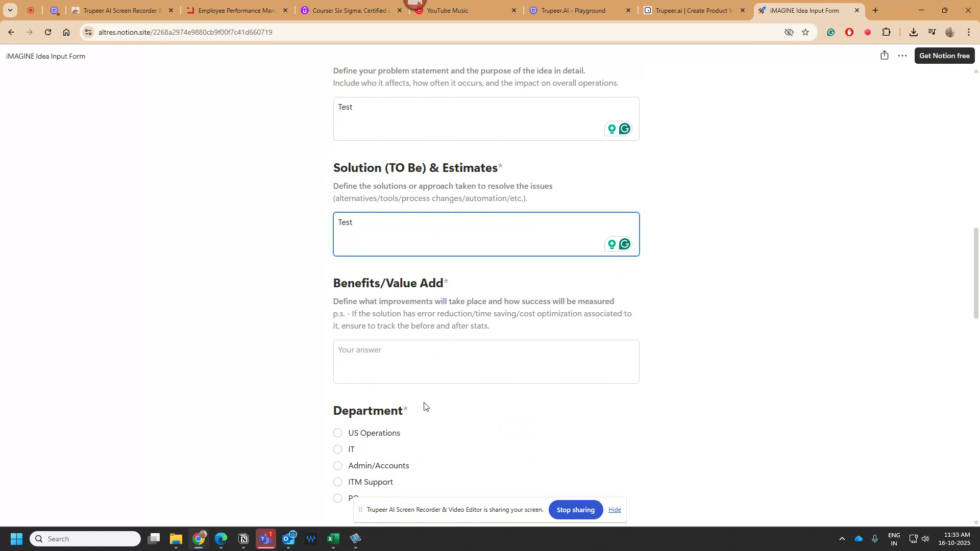The width and height of the screenshot is (980, 551).
Task: Click the Hide link on the sharing banner
Action: (615, 509)
